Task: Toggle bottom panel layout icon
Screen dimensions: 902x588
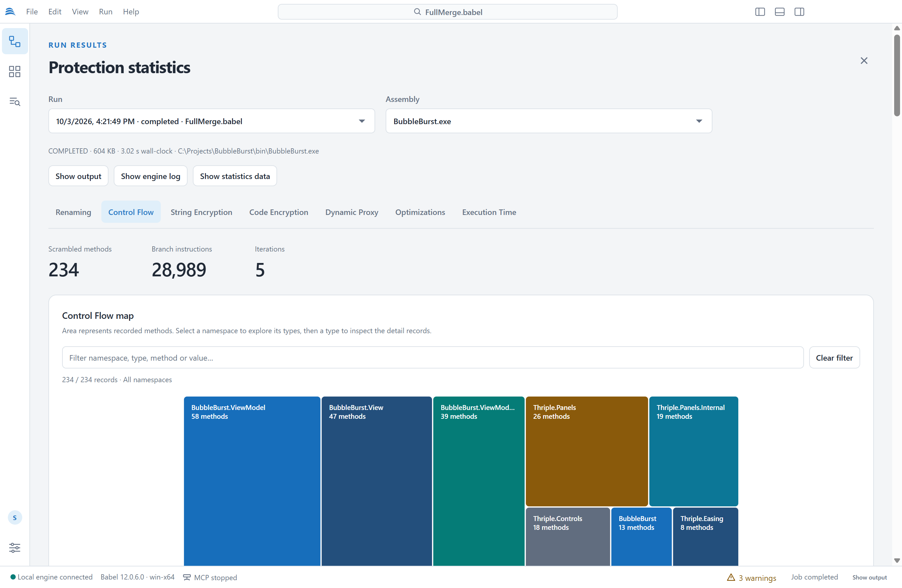Action: pyautogui.click(x=779, y=12)
